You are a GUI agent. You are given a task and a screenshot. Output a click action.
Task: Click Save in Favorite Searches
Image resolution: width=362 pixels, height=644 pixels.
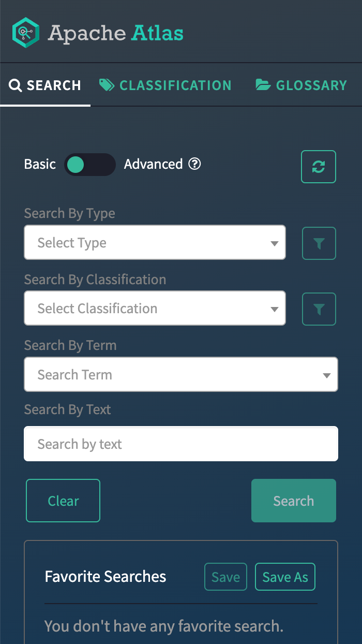225,577
